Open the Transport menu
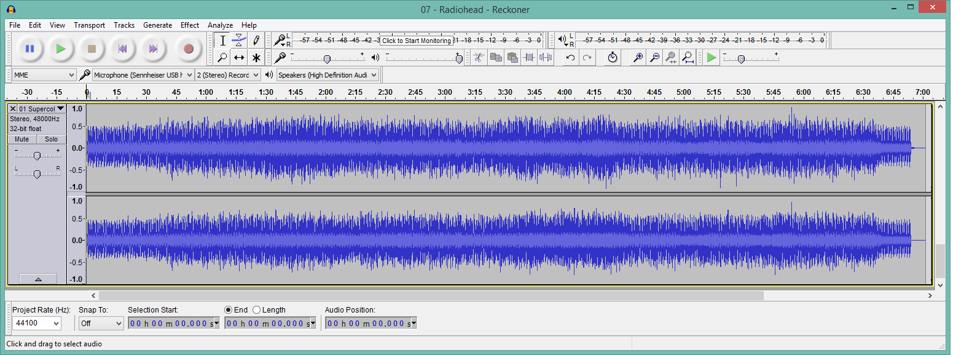 pyautogui.click(x=89, y=25)
